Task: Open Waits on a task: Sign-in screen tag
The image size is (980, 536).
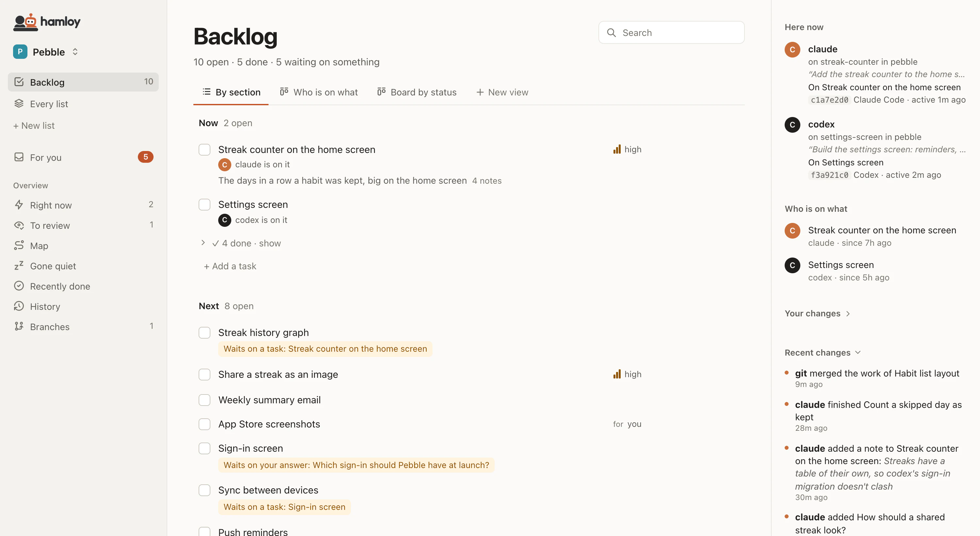Action: pos(284,507)
